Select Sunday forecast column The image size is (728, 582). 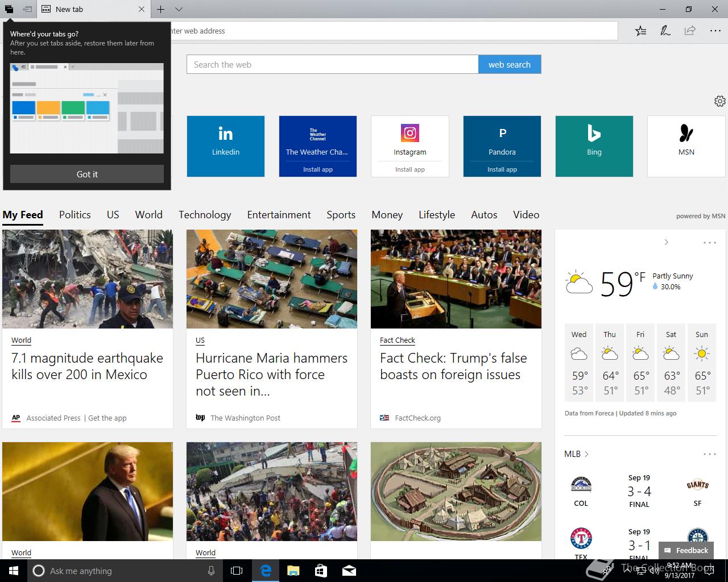702,362
